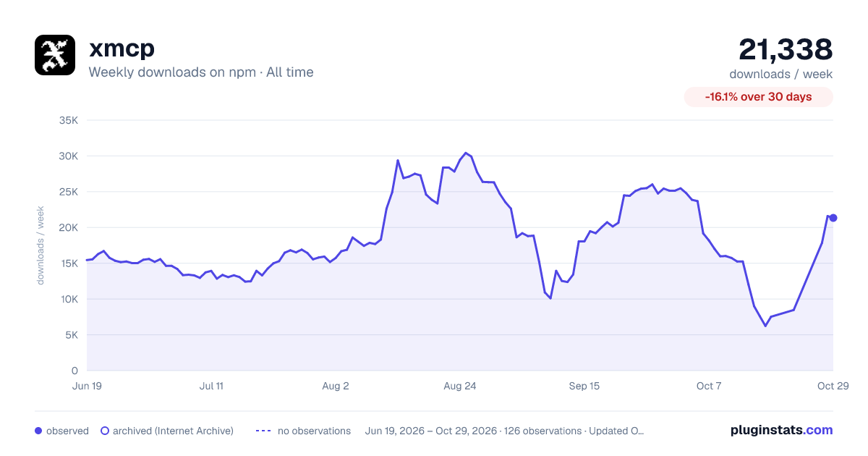The image size is (868, 456).
Task: Click the Aug 24 x-axis label
Action: tap(460, 386)
